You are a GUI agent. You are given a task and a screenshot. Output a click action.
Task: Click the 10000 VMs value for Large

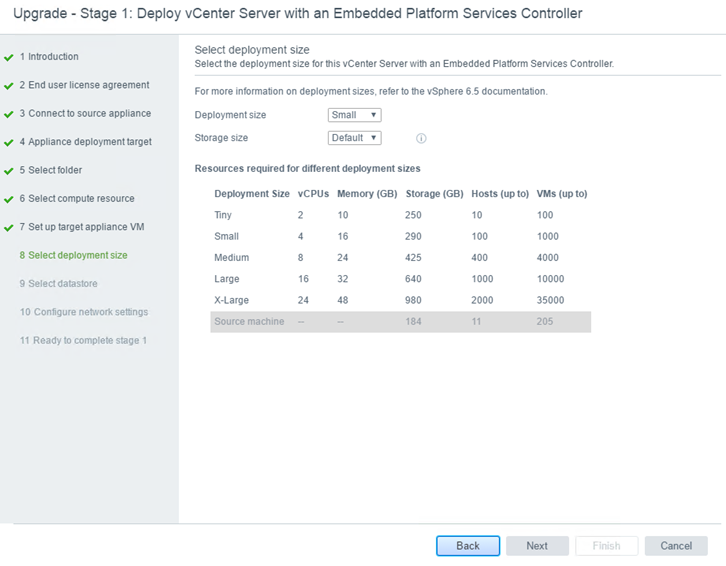click(551, 279)
